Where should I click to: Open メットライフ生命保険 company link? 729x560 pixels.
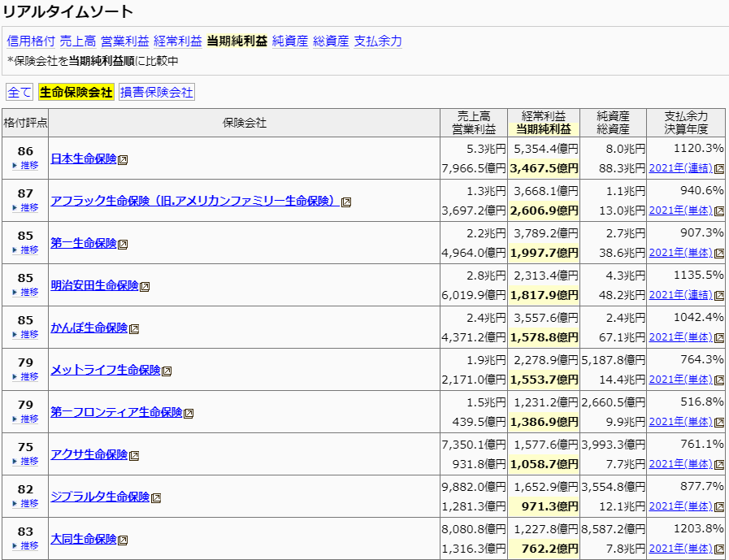pos(106,371)
